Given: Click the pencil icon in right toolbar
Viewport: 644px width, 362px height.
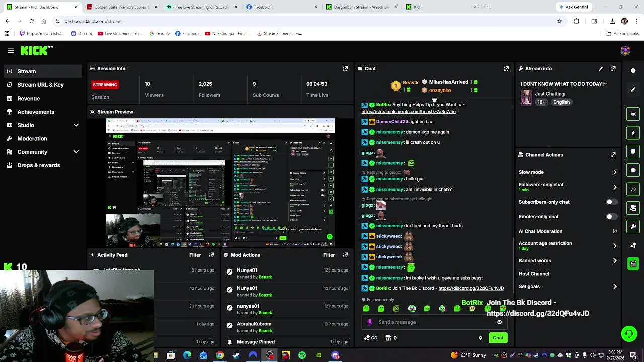Looking at the screenshot, I should point(633,89).
